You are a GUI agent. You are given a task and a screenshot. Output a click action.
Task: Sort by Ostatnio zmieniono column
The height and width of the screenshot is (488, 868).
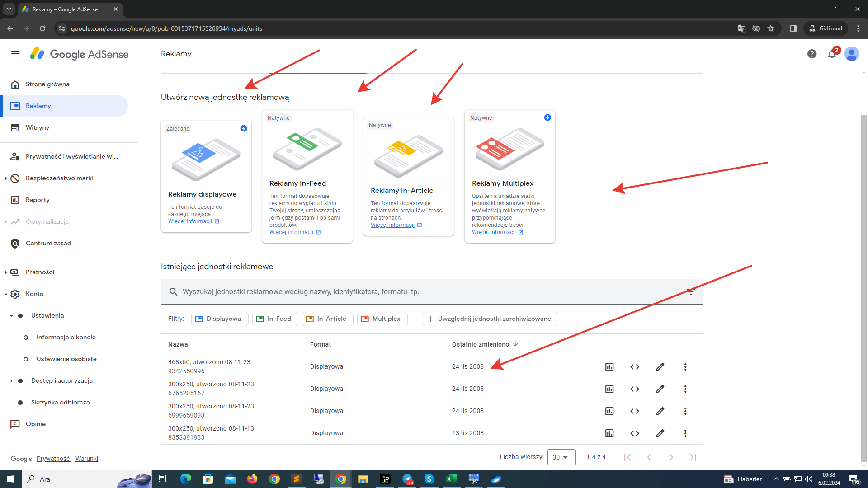485,344
